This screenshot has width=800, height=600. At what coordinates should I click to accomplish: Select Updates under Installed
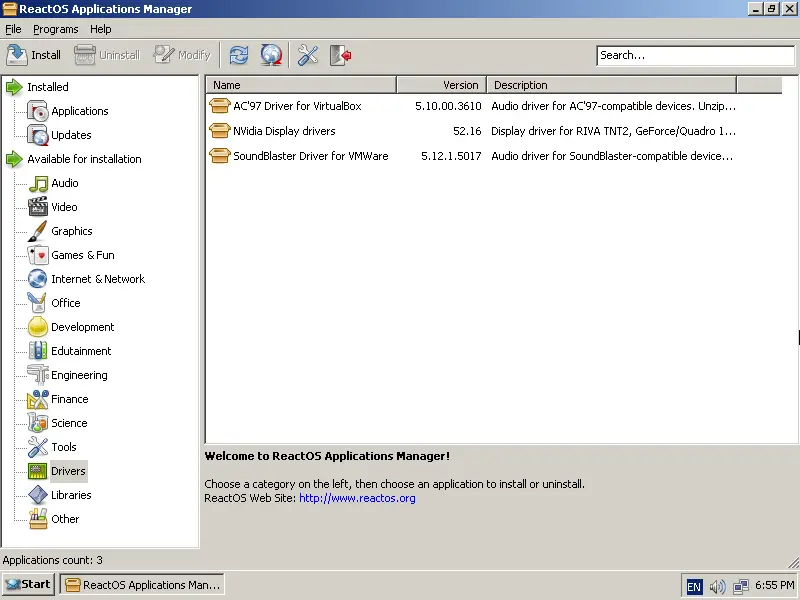click(71, 135)
